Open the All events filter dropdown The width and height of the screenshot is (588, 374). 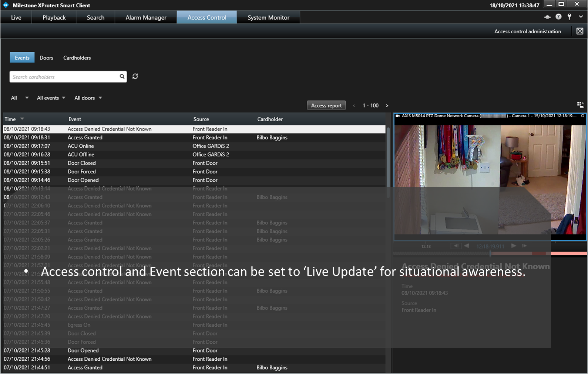tap(51, 98)
